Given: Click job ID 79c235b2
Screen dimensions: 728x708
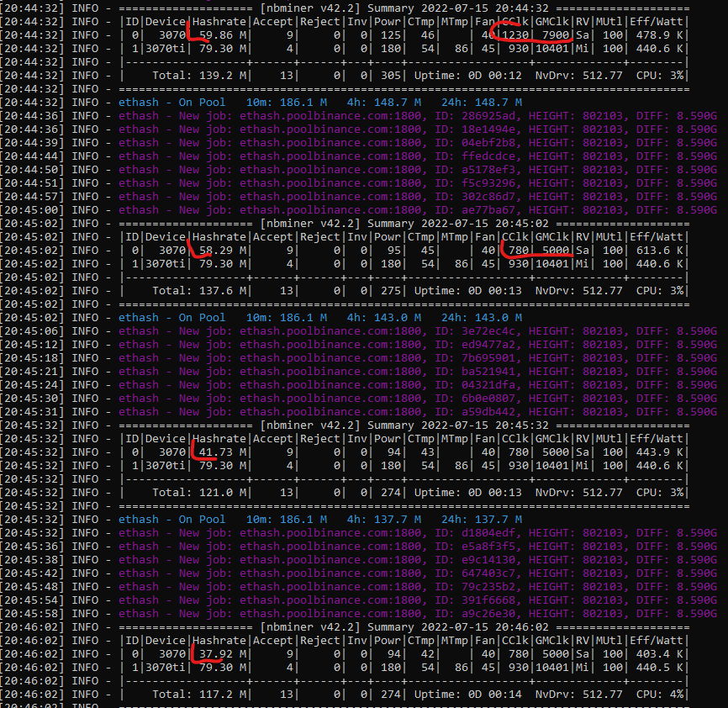Looking at the screenshot, I should click(x=488, y=587).
